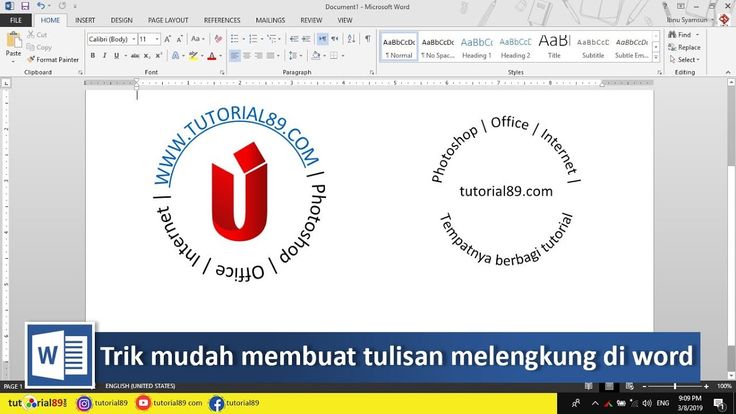Image resolution: width=736 pixels, height=414 pixels.
Task: Adjust the zoom slider in status bar
Action: [675, 386]
